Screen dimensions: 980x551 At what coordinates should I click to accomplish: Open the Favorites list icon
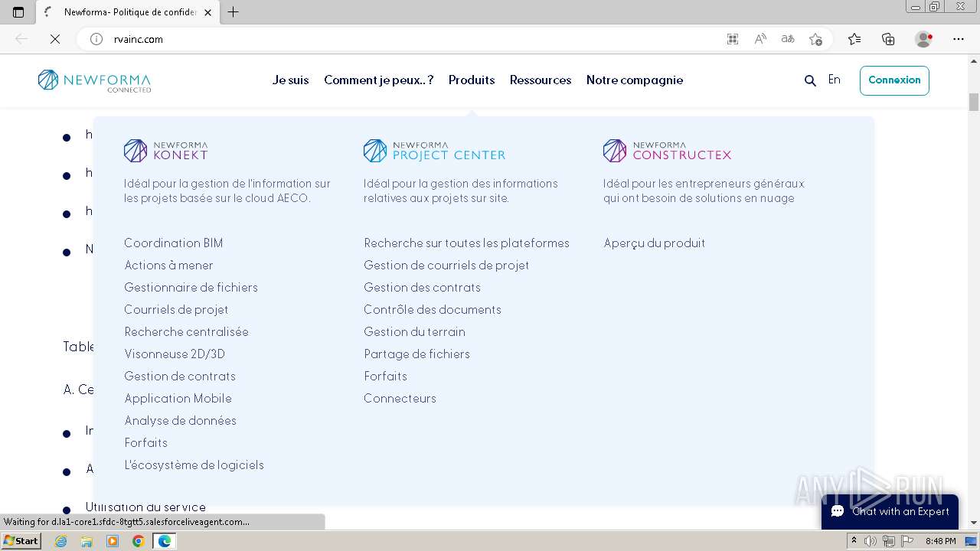tap(854, 39)
